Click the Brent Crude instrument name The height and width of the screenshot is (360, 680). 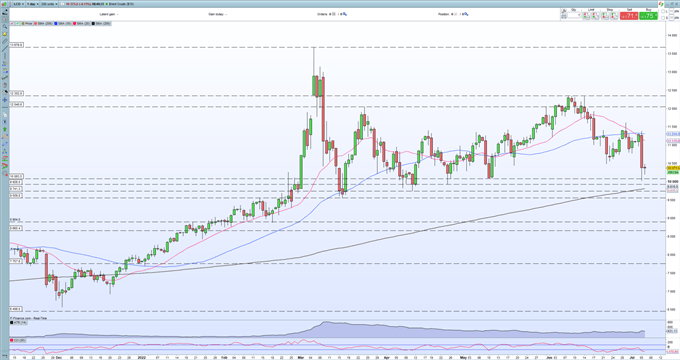[121, 4]
